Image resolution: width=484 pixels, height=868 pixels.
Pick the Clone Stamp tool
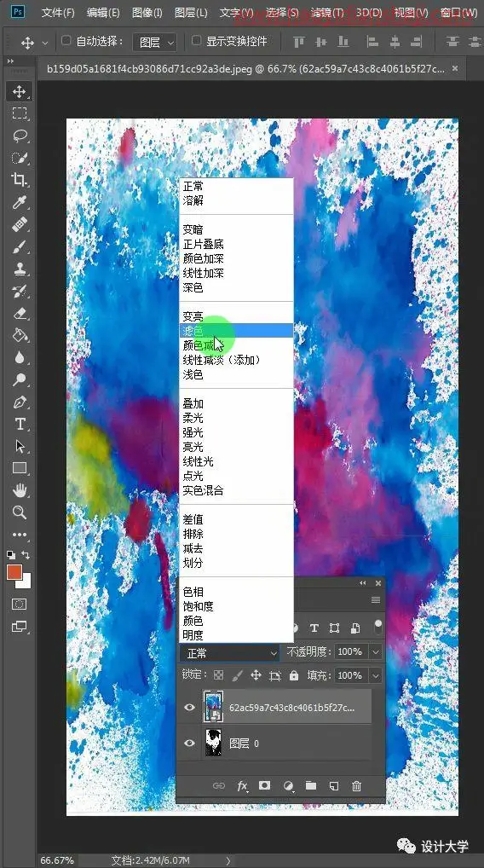20,269
